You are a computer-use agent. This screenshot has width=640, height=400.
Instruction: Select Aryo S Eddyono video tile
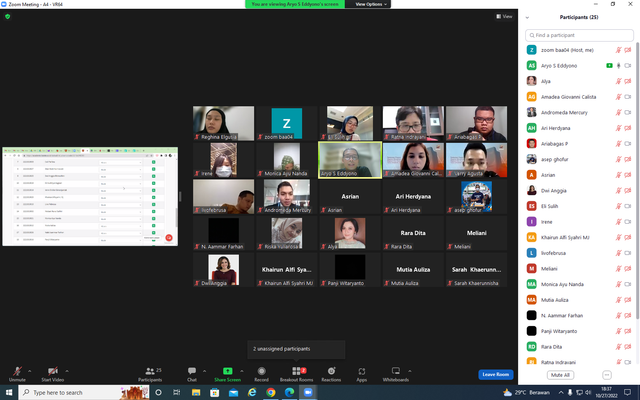(350, 160)
